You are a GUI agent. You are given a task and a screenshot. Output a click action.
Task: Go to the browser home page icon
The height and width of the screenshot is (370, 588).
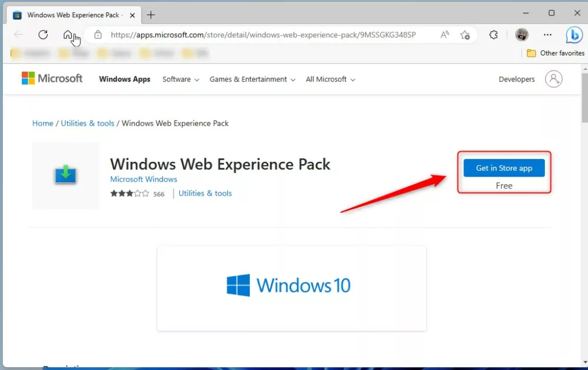click(x=68, y=35)
